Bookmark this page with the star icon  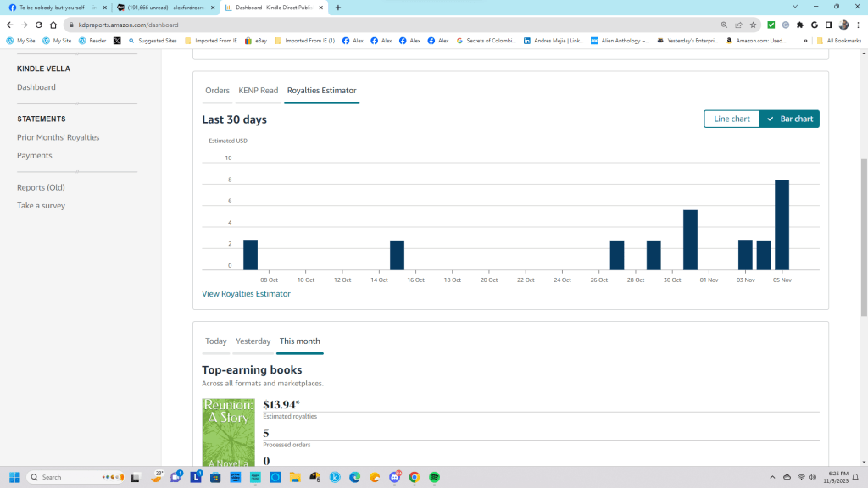(x=753, y=25)
